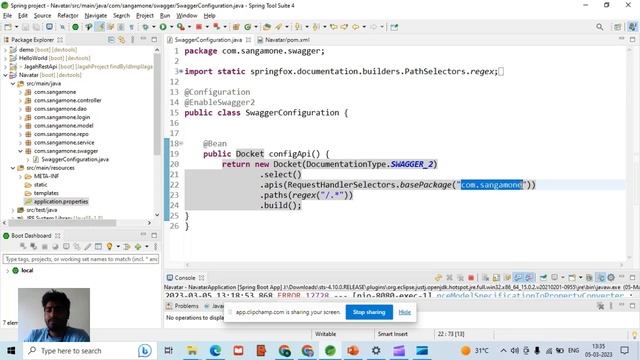Screen dimensions: 640x360
Task: Click the Console settings gear icon
Action: point(611,278)
